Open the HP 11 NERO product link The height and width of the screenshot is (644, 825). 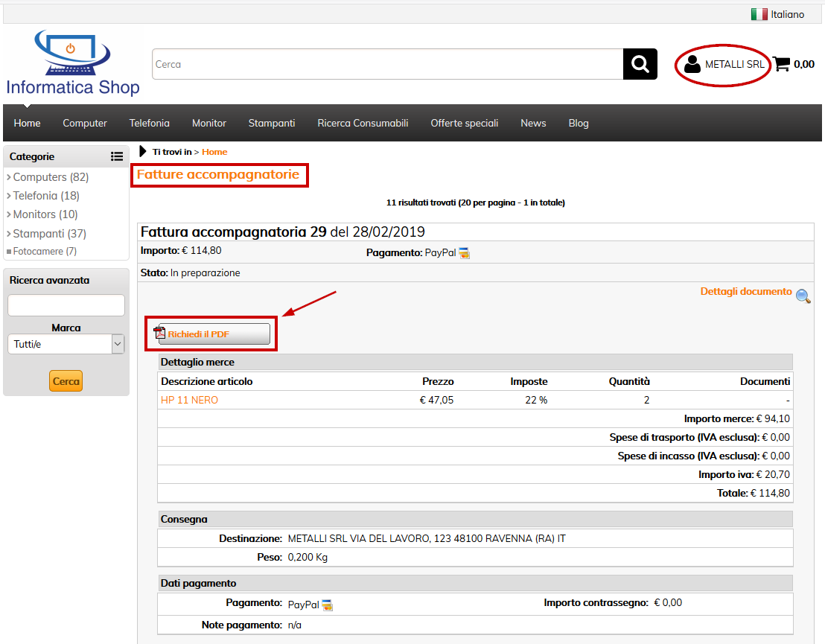189,400
